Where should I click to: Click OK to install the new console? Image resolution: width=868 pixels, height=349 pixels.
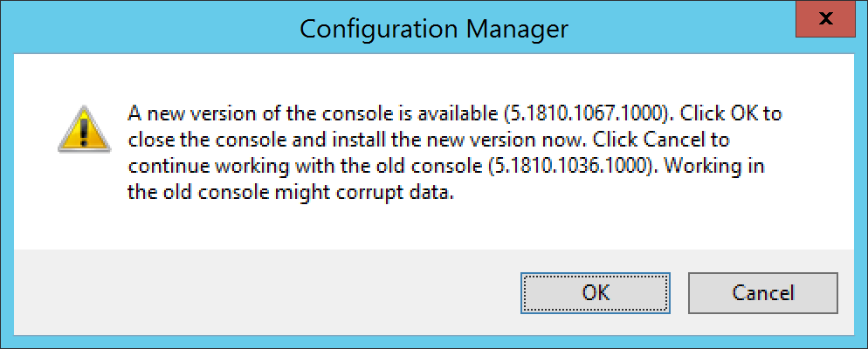point(596,292)
